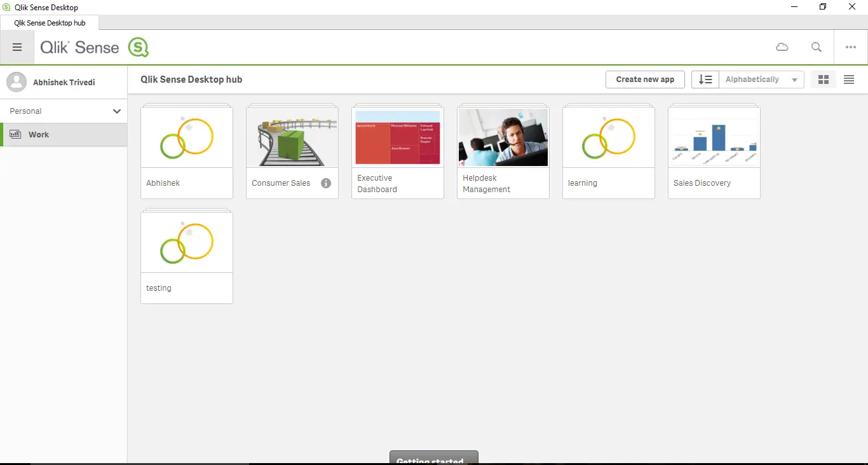Image resolution: width=868 pixels, height=465 pixels.
Task: Open the testing app thumbnail
Action: click(x=187, y=242)
